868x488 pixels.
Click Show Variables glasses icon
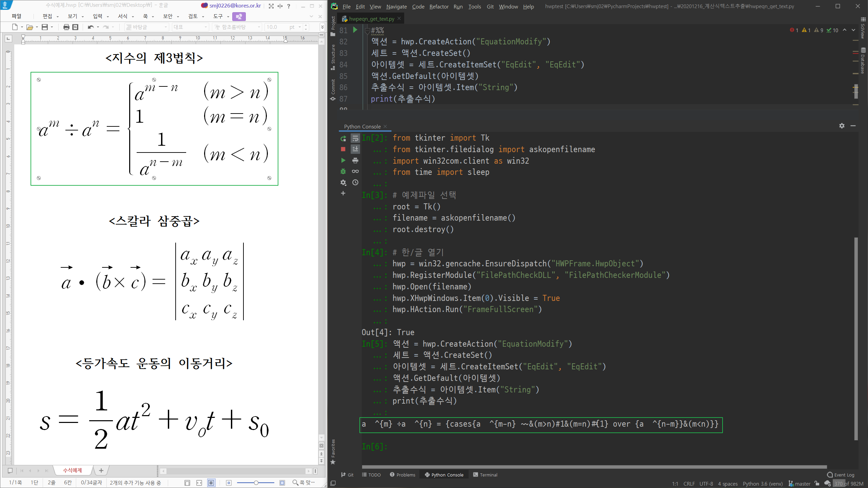coord(355,171)
